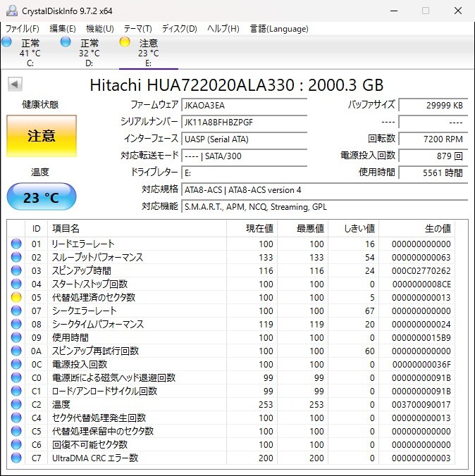The image size is (475, 476).
Task: Open the テーマ(T) menu
Action: (x=137, y=29)
